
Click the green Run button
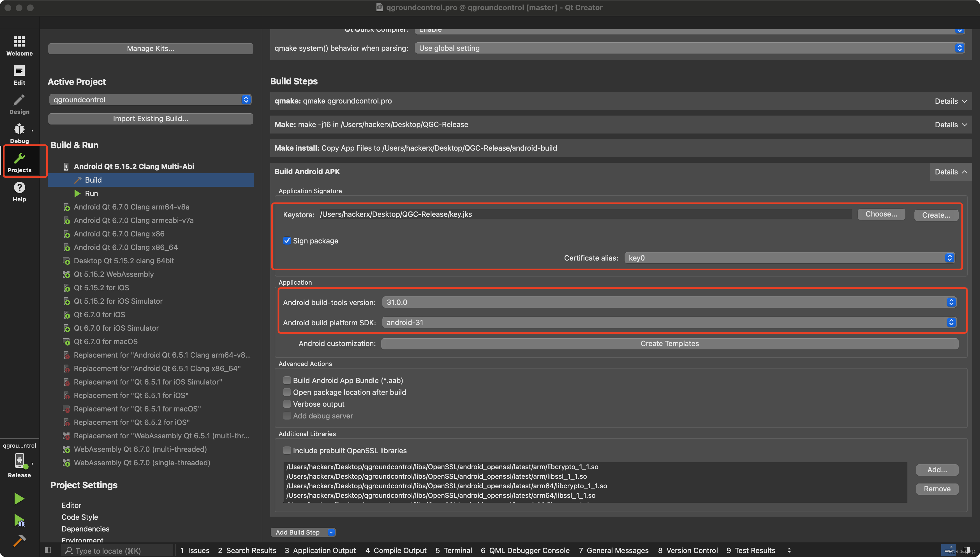pos(19,498)
